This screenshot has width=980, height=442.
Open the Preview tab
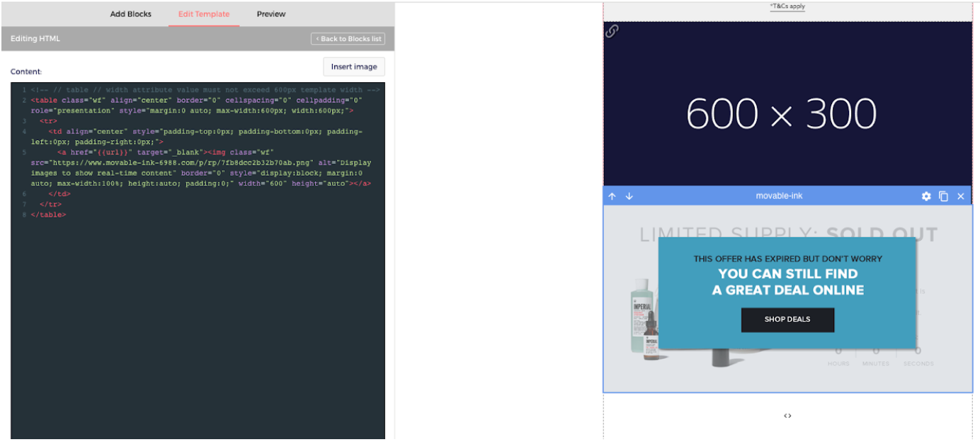click(271, 14)
